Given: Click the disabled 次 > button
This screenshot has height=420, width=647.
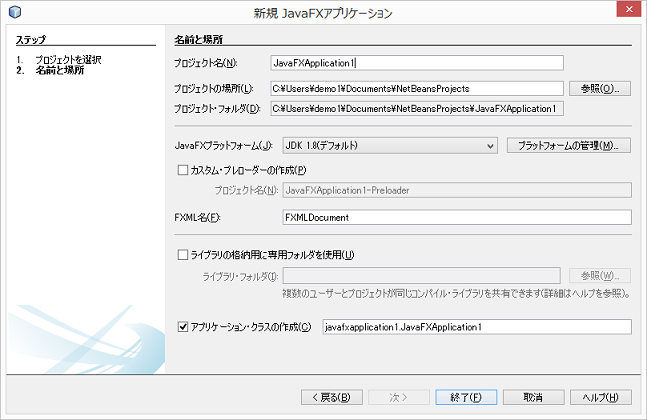Looking at the screenshot, I should [399, 397].
